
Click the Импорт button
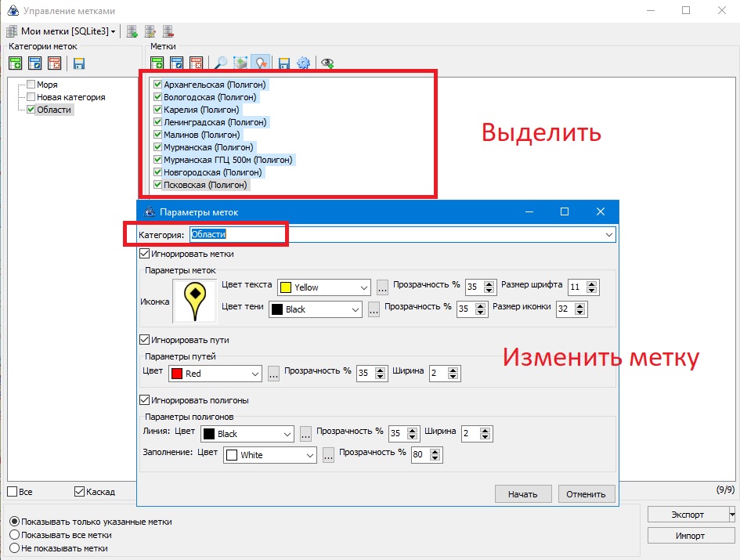pyautogui.click(x=689, y=536)
